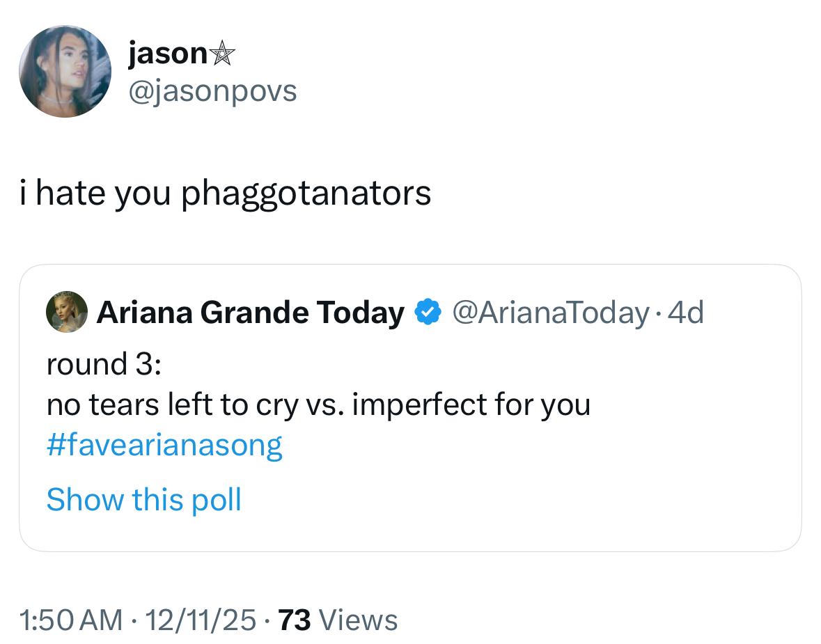Open the quoted tweet card's empty area

[557, 487]
